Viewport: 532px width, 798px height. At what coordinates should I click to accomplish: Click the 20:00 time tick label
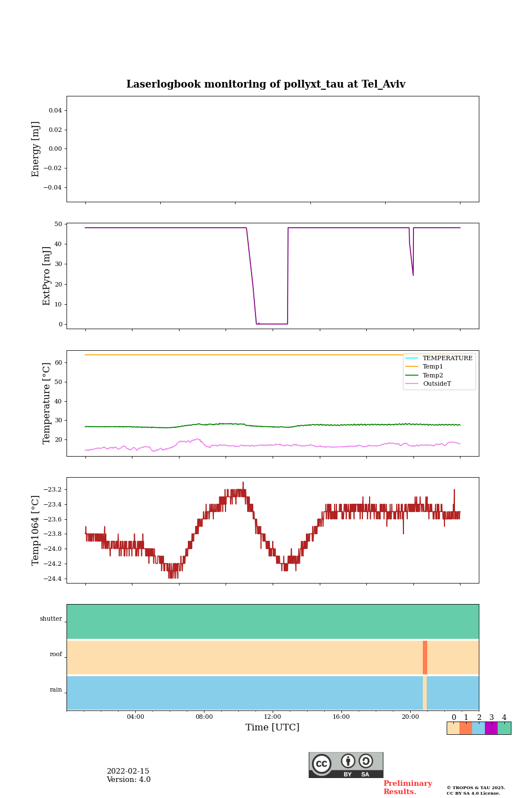click(x=410, y=717)
